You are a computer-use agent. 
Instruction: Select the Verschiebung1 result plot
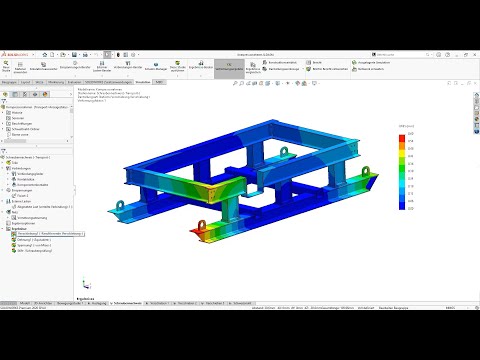coord(51,234)
